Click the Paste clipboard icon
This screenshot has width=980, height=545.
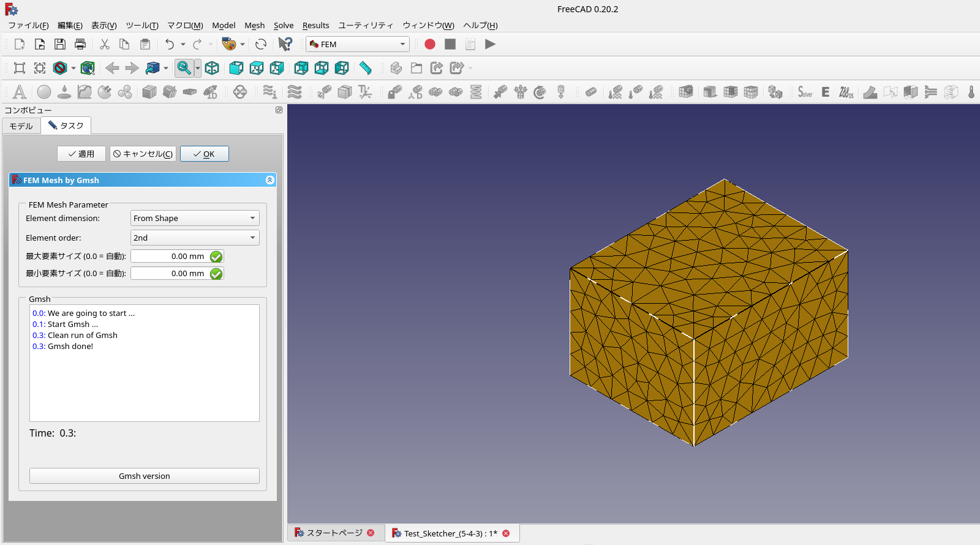(x=145, y=44)
